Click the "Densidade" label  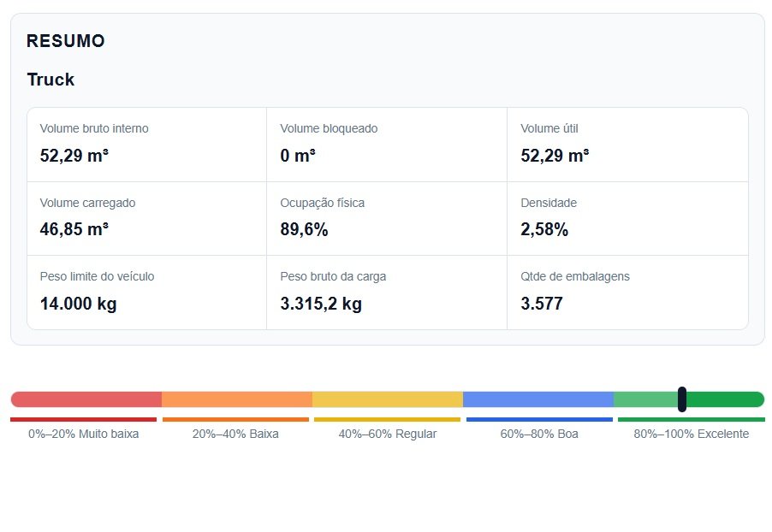[549, 203]
